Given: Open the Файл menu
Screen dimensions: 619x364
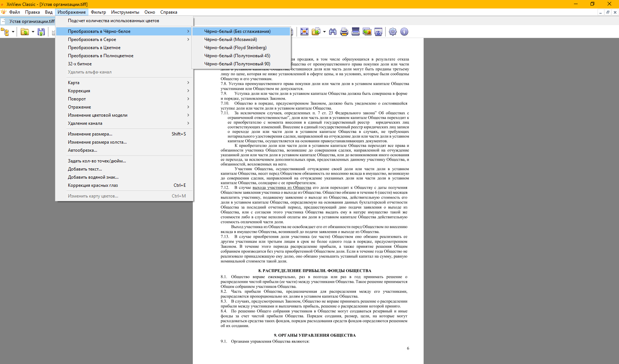Looking at the screenshot, I should pyautogui.click(x=15, y=12).
